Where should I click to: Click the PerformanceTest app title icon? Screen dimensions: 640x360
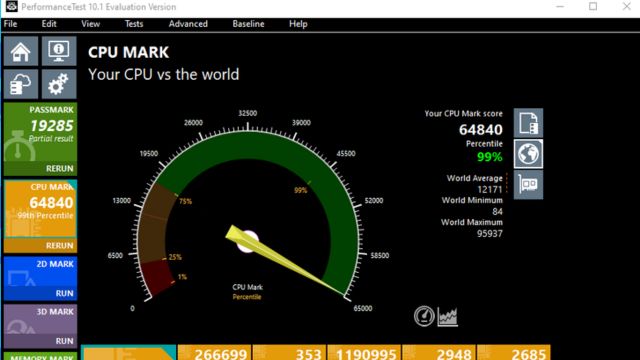pyautogui.click(x=11, y=7)
